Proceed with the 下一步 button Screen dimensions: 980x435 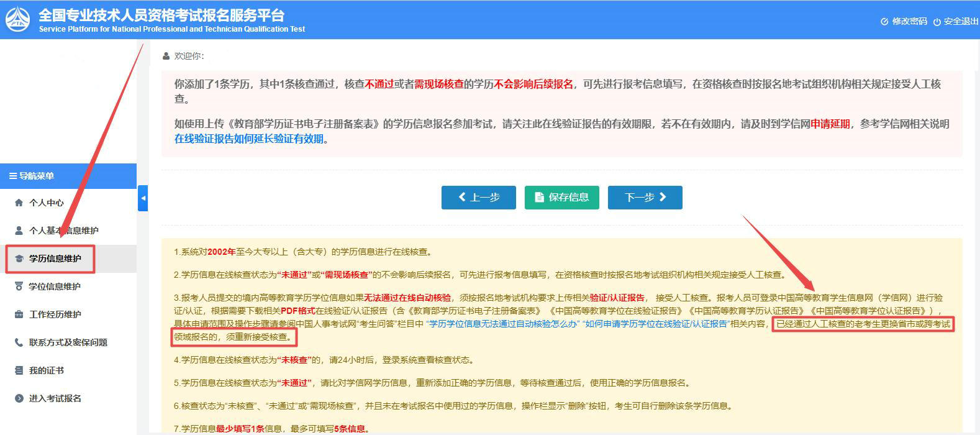(645, 197)
